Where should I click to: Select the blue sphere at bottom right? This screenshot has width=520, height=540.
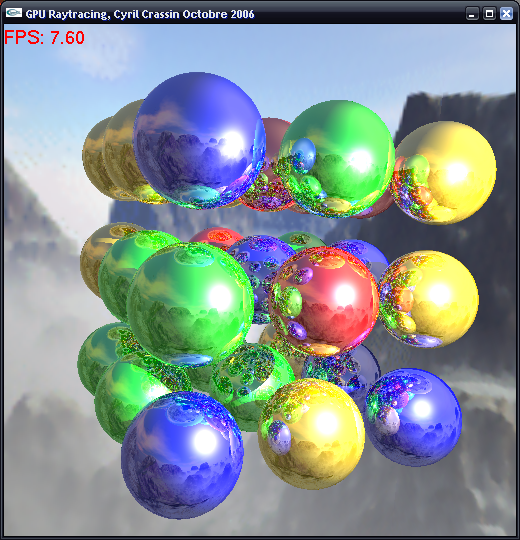[x=413, y=417]
